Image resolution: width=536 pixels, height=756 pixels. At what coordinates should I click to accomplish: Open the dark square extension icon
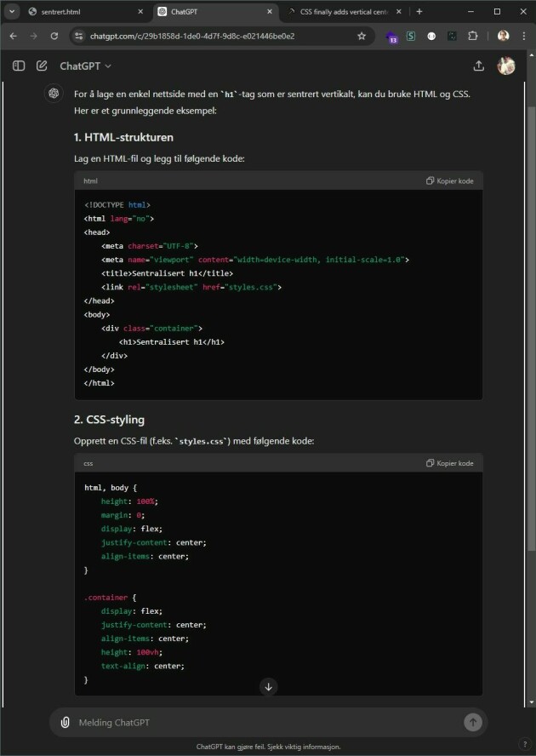point(452,36)
